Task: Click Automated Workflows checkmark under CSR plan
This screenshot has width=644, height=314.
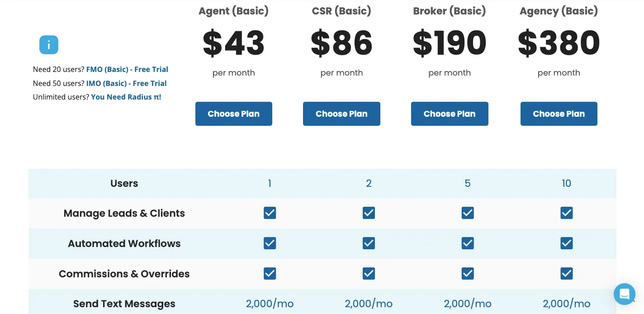Action: click(x=369, y=243)
